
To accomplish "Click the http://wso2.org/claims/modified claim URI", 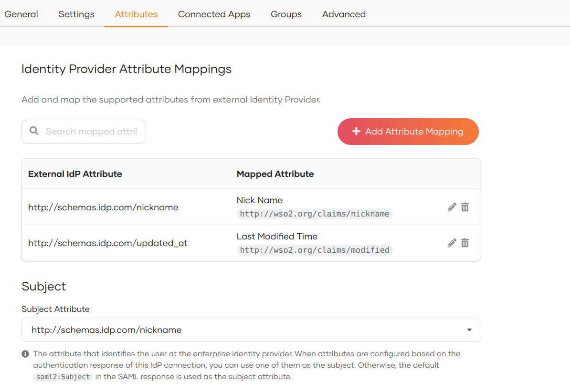I will click(x=315, y=250).
